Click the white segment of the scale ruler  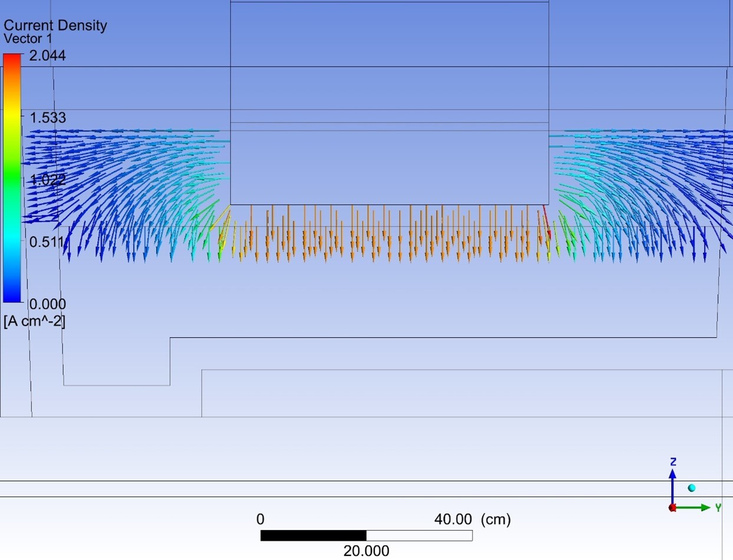[x=419, y=536]
